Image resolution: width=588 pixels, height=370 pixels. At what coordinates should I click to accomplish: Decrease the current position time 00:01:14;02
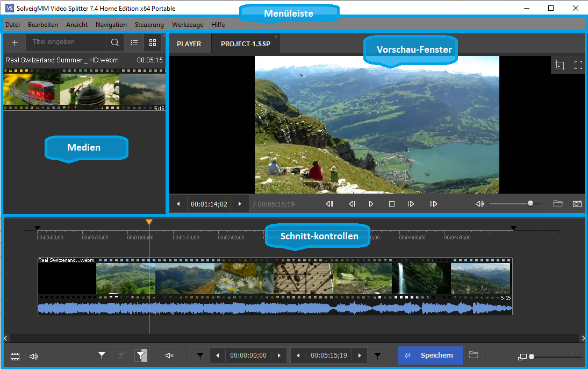click(x=178, y=204)
